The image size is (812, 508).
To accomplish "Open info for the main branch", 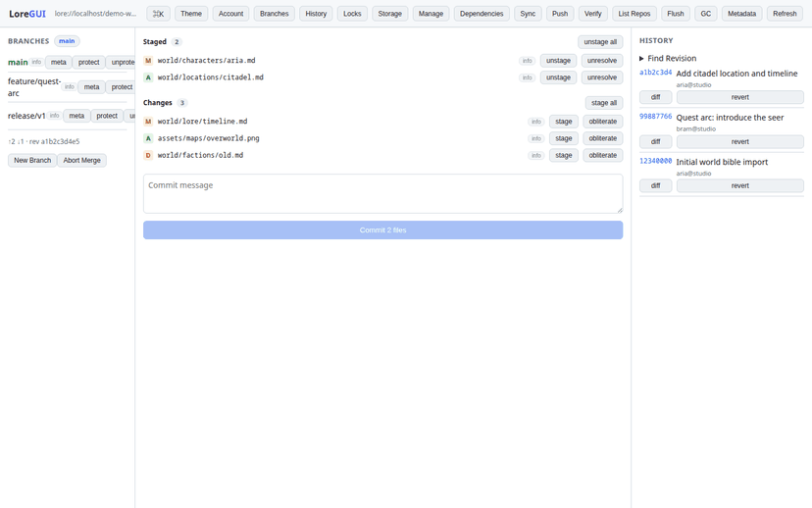I will pos(36,62).
